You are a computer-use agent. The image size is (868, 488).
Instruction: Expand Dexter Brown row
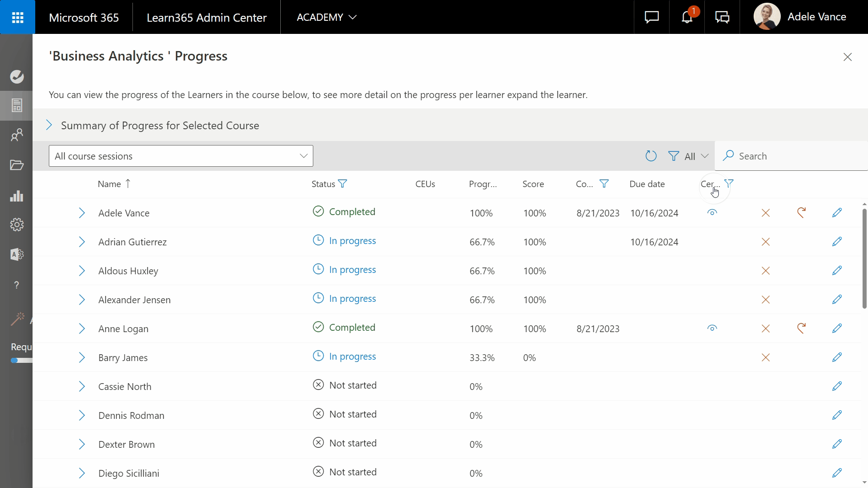click(82, 444)
